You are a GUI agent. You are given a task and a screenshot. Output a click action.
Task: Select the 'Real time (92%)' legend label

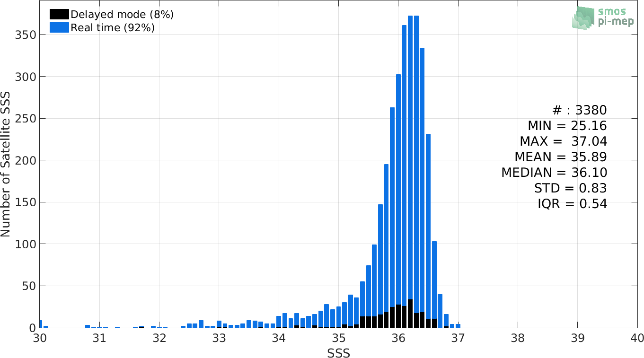tap(113, 28)
